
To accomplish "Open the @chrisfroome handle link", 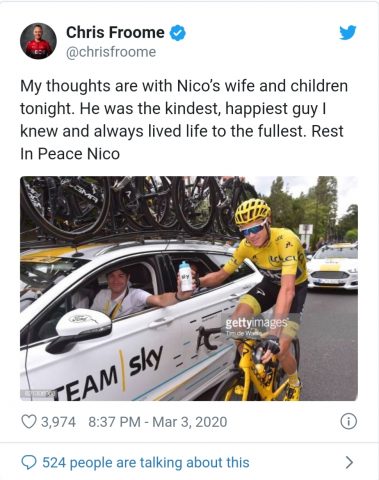I will (111, 52).
